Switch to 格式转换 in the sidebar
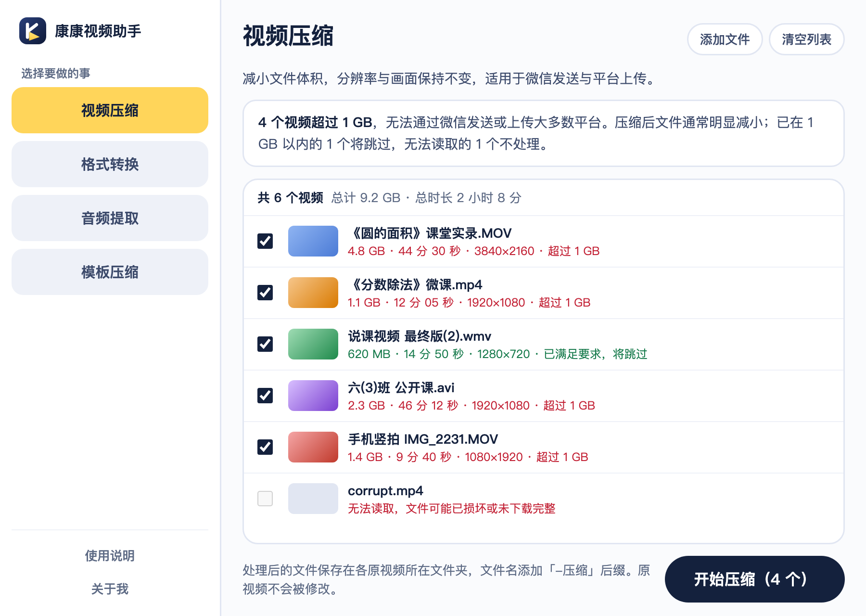This screenshot has width=866, height=616. pyautogui.click(x=110, y=164)
